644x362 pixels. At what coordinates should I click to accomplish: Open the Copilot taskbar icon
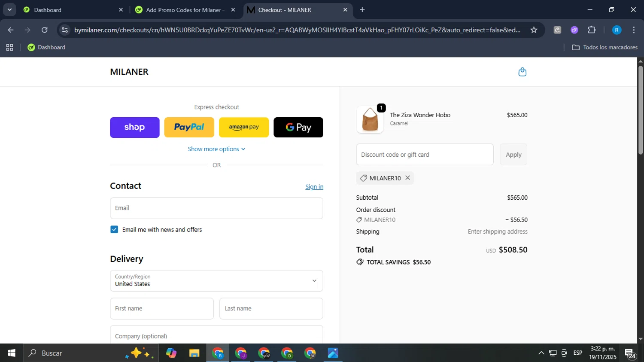click(x=171, y=353)
